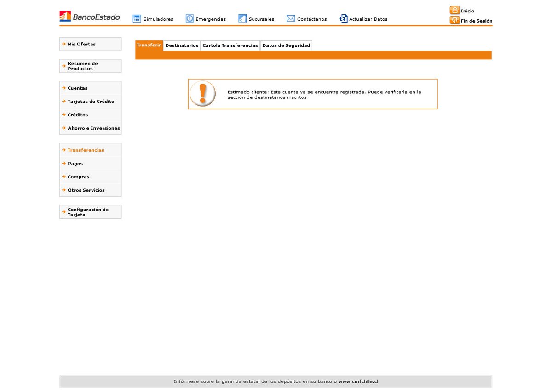Select the Transferir tab
This screenshot has width=552, height=392.
point(149,45)
